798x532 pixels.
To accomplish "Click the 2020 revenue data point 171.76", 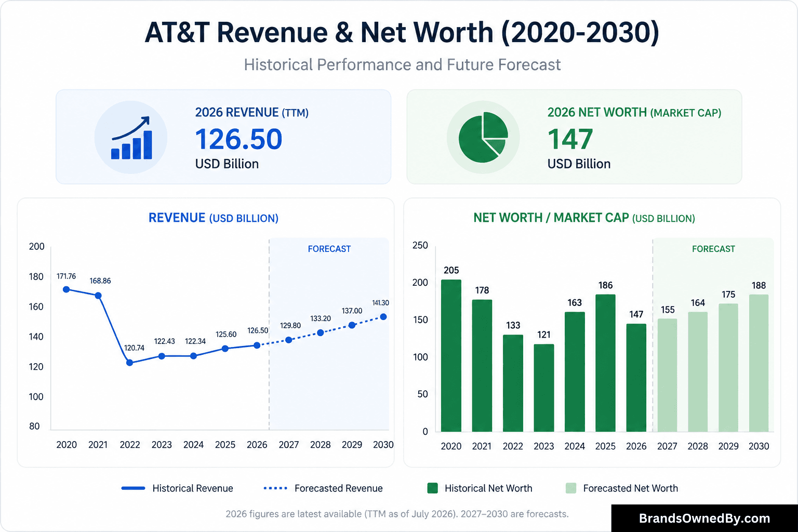I will [x=66, y=289].
